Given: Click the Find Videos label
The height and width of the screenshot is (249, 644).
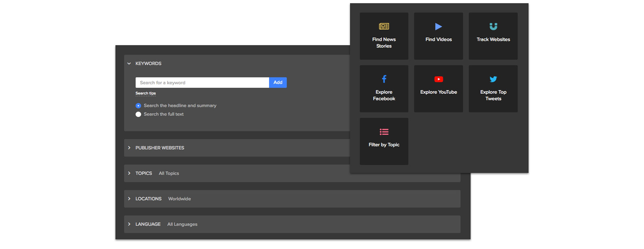Looking at the screenshot, I should point(438,39).
